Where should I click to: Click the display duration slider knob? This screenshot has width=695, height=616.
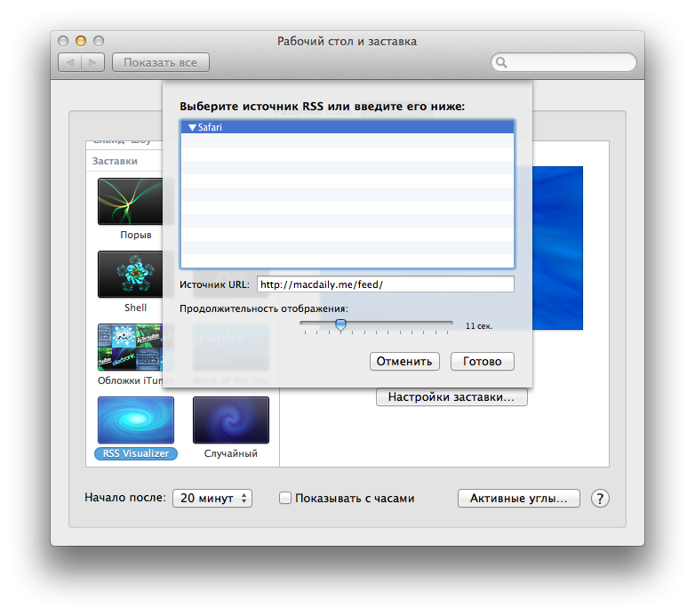(340, 324)
